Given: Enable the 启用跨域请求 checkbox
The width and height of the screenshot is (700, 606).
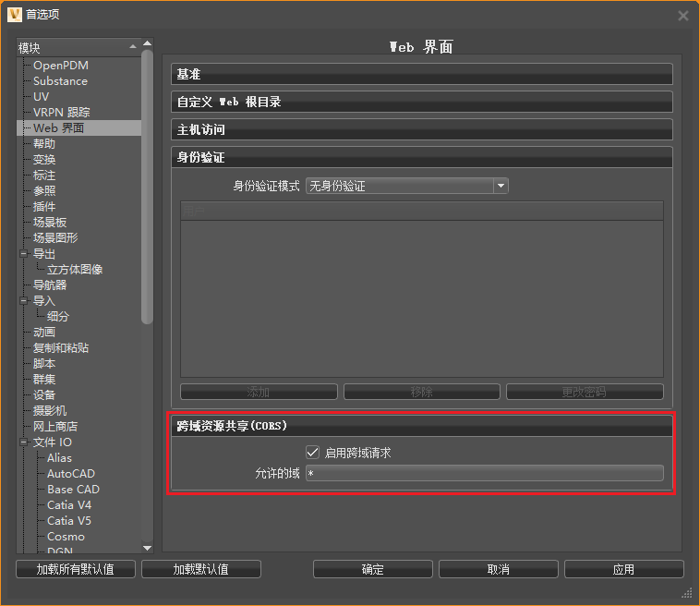Looking at the screenshot, I should tap(312, 453).
